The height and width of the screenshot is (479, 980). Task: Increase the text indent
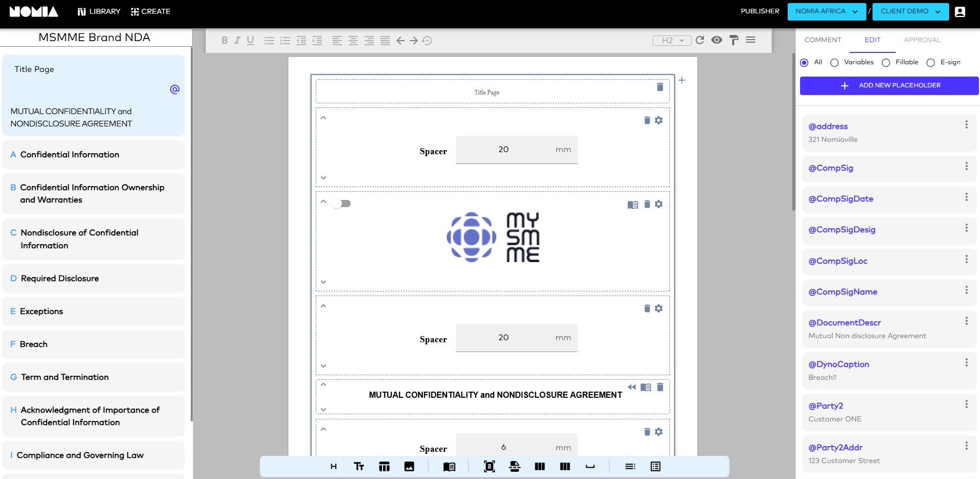tap(317, 40)
